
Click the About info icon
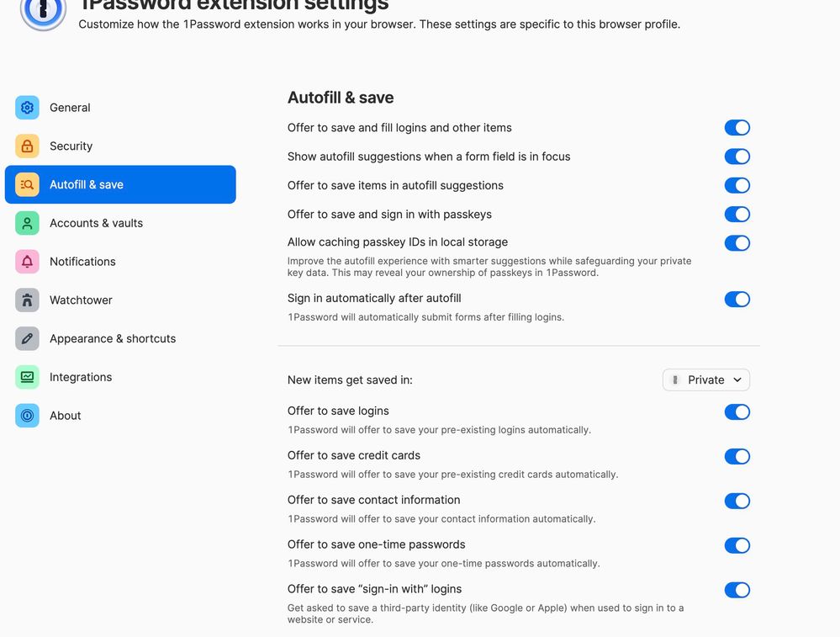(27, 416)
